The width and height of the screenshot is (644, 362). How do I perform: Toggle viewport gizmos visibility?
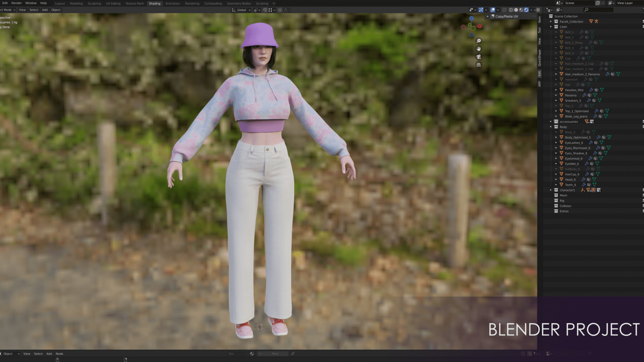481,10
